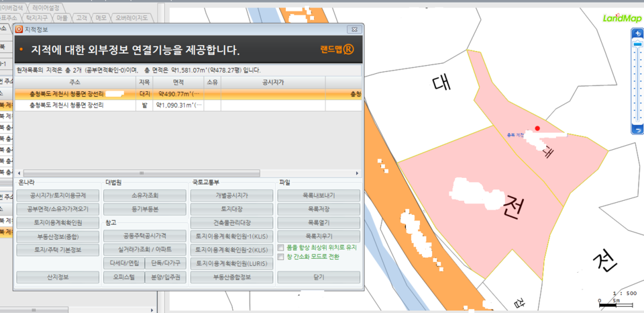Sort by the 주소 column header
Image resolution: width=644 pixels, height=313 pixels.
point(74,81)
